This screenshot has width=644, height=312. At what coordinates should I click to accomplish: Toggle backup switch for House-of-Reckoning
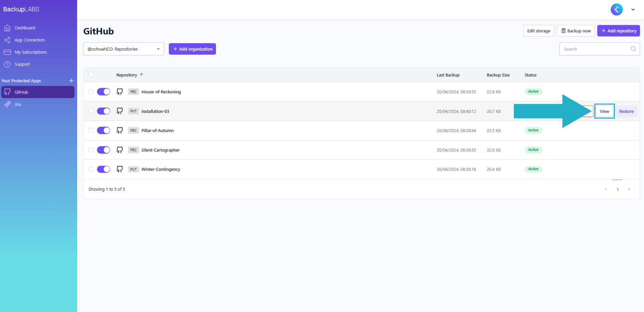104,92
